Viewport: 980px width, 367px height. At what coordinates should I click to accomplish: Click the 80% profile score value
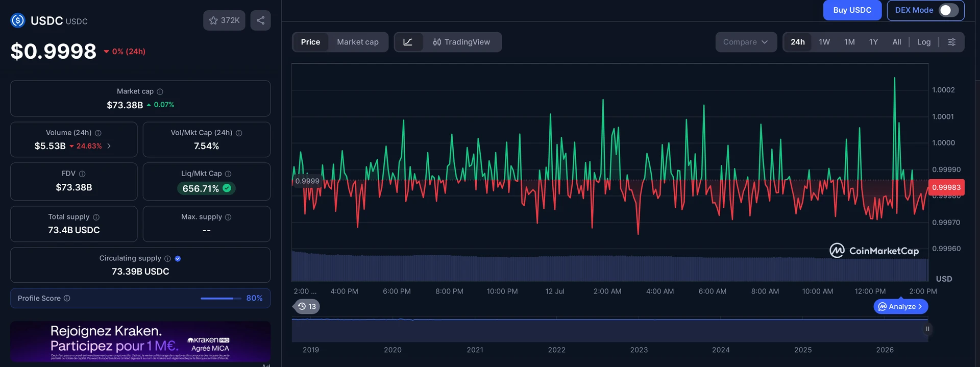[254, 298]
